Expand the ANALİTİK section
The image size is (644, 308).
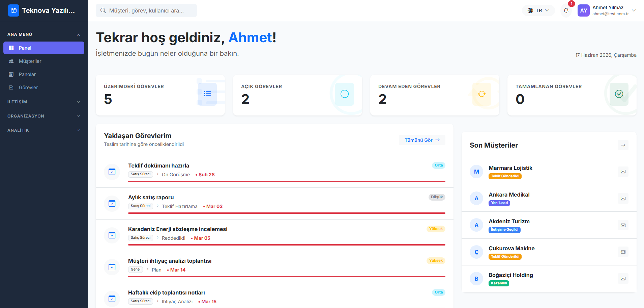pyautogui.click(x=44, y=130)
